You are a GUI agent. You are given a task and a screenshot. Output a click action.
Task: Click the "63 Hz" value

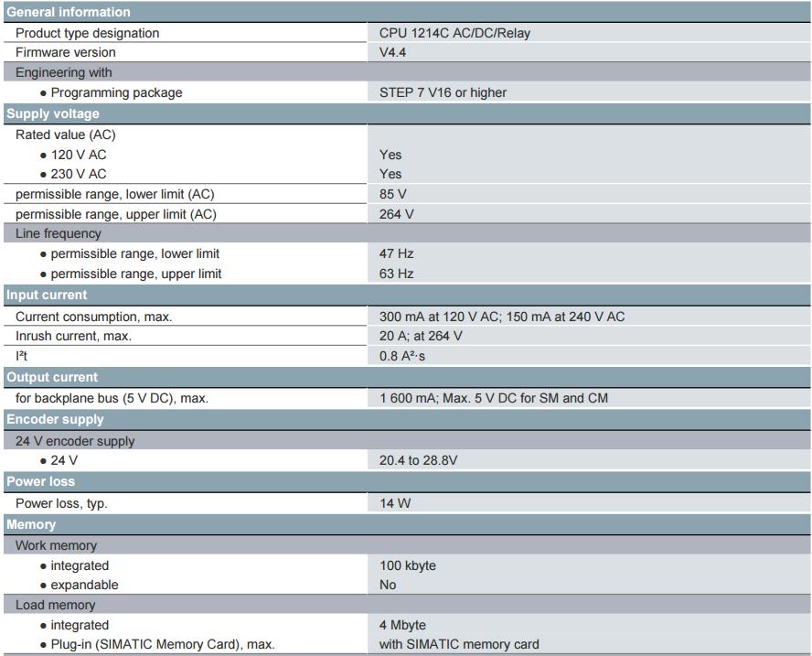396,274
